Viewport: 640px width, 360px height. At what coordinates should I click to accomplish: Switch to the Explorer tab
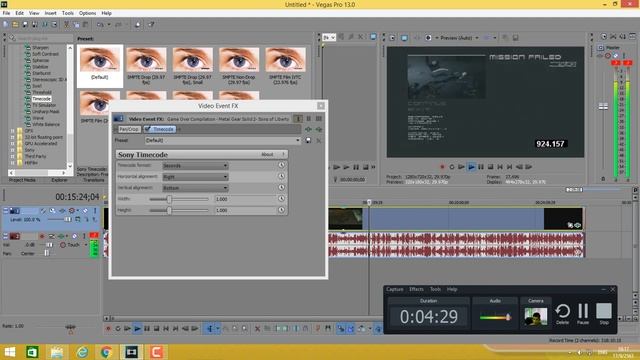click(x=59, y=180)
